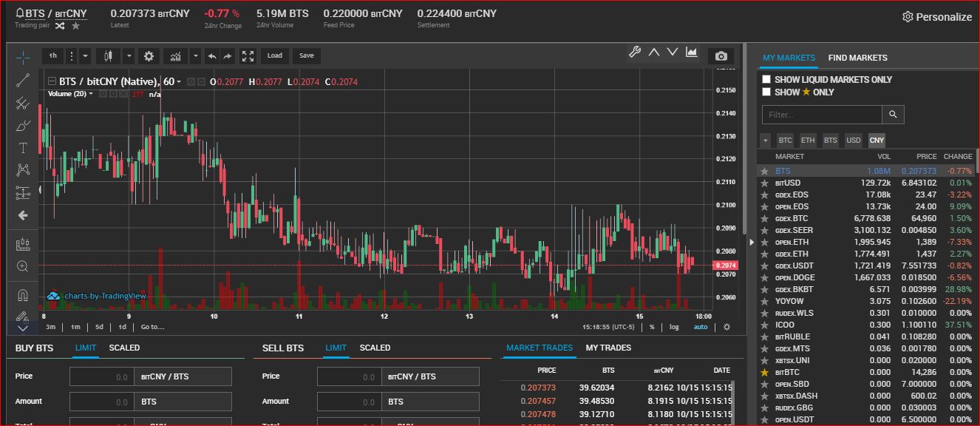The image size is (980, 426).
Task: Add a base market with plus button
Action: click(765, 140)
